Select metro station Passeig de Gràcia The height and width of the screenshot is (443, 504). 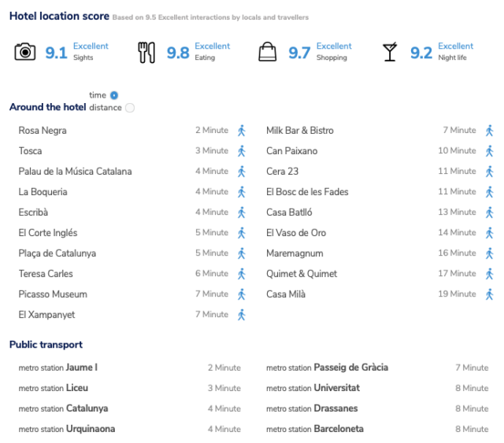pos(328,367)
